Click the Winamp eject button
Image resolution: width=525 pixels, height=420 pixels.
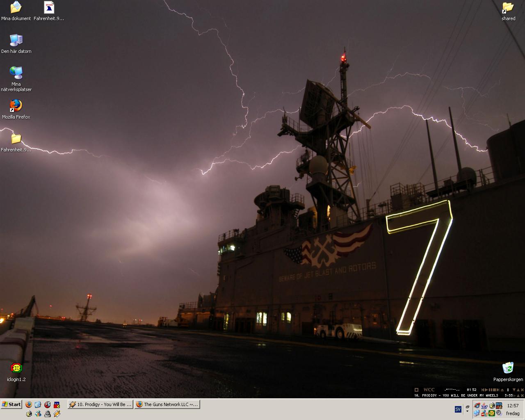[502, 390]
